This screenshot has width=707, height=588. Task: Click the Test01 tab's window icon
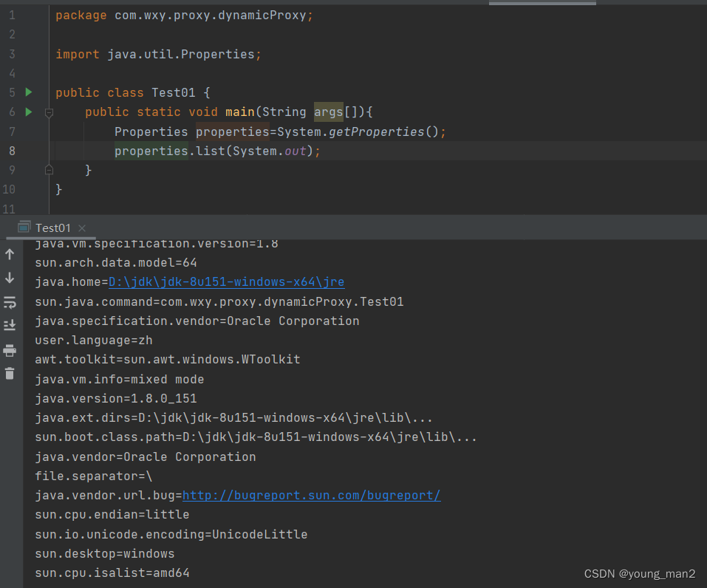click(24, 227)
